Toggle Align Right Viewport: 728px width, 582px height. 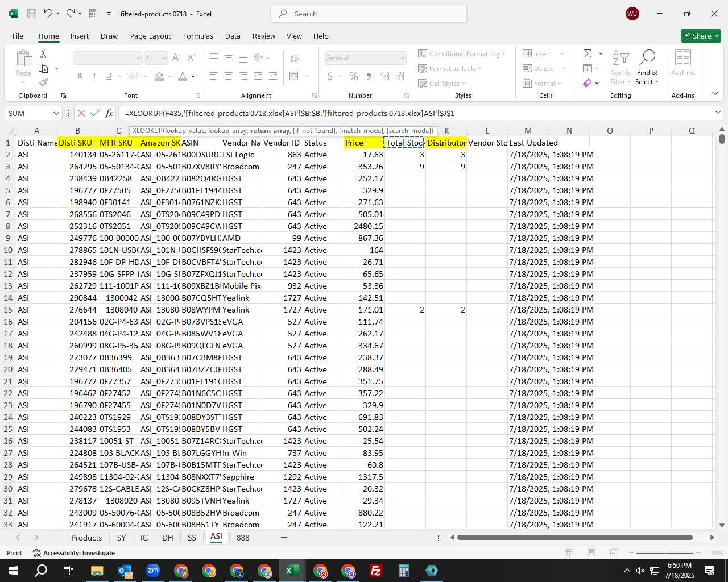(243, 76)
